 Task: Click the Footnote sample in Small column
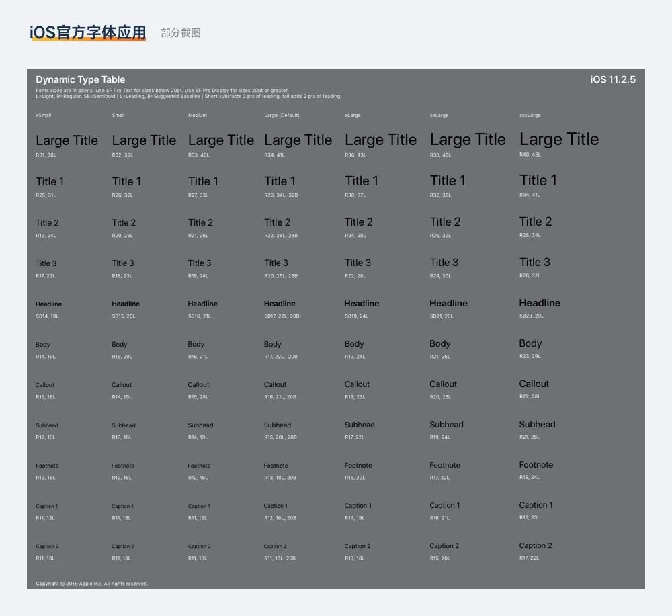click(124, 465)
